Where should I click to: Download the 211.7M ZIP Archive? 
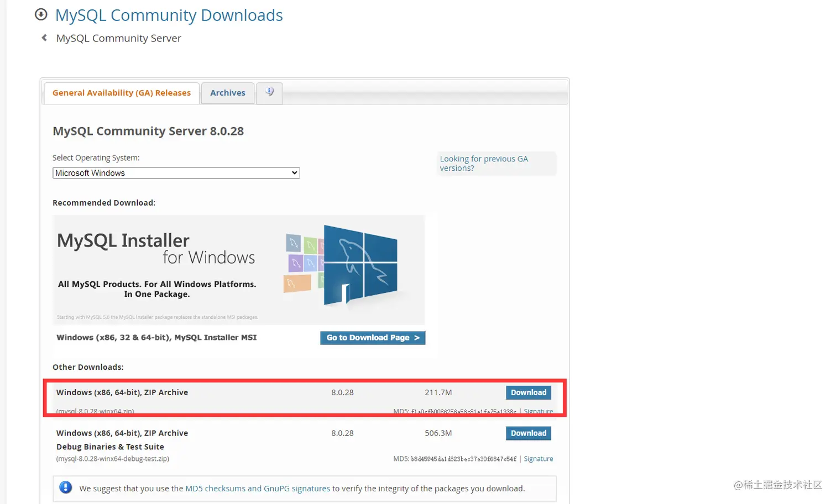[529, 392]
